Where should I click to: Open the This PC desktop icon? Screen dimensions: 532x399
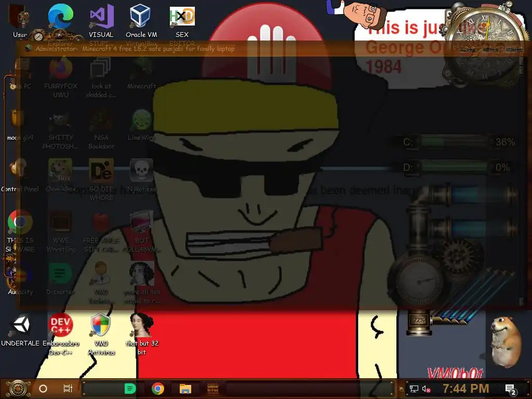20,74
